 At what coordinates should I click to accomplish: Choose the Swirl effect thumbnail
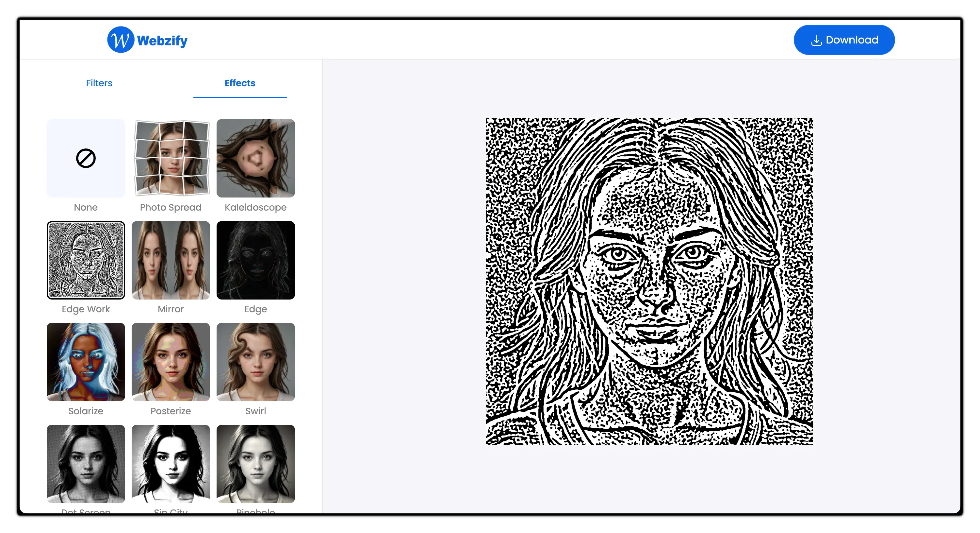pos(255,362)
